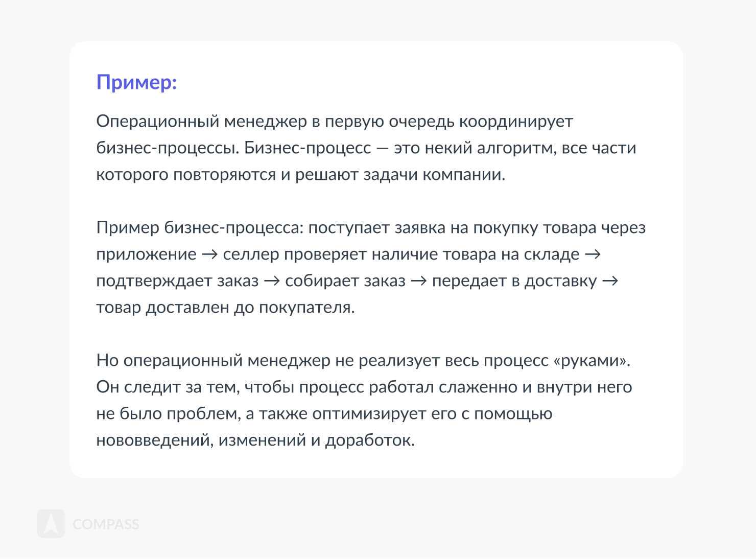
Task: Click the COMPASS wordmark text
Action: pyautogui.click(x=106, y=524)
